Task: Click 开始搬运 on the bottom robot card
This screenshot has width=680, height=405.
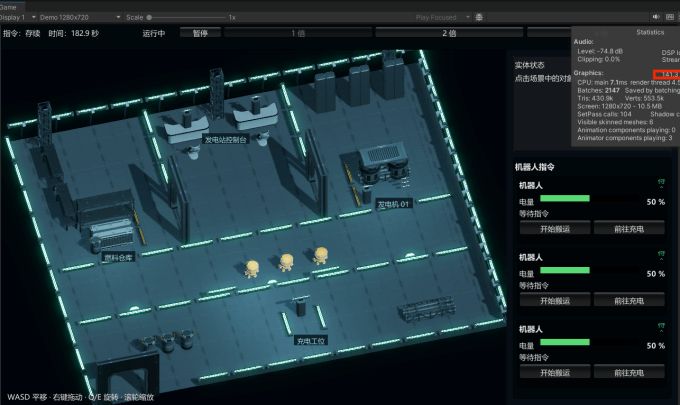Action: click(x=555, y=372)
